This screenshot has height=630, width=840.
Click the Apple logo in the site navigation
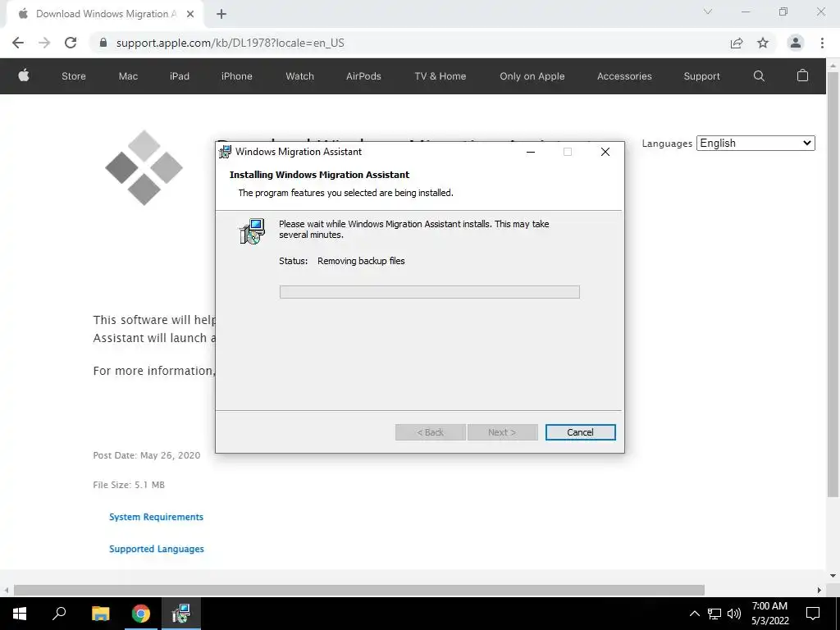[24, 75]
